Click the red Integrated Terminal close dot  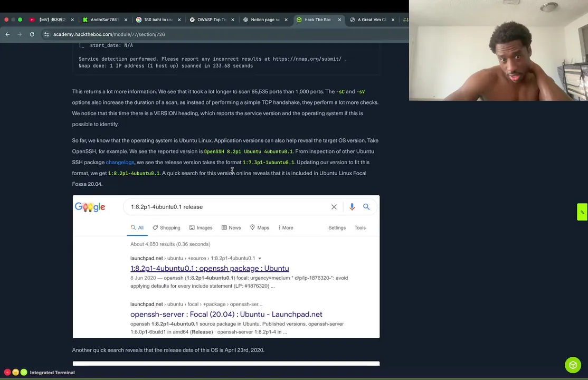tap(7, 372)
